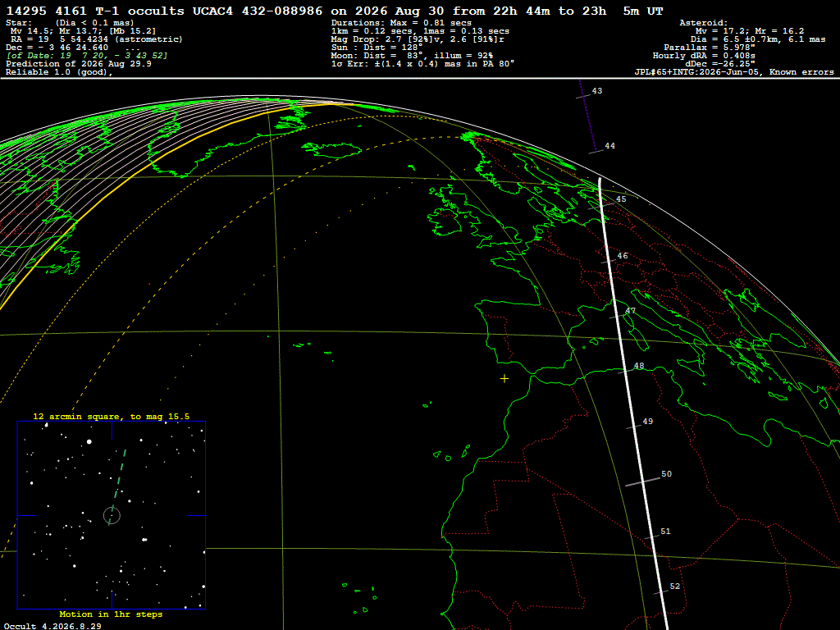Viewport: 840px width, 630px height.
Task: Select the 48 minute path marker
Action: [638, 367]
